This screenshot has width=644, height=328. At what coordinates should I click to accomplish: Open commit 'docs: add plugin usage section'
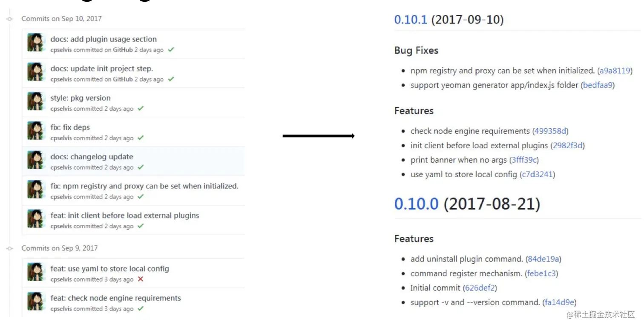point(103,39)
